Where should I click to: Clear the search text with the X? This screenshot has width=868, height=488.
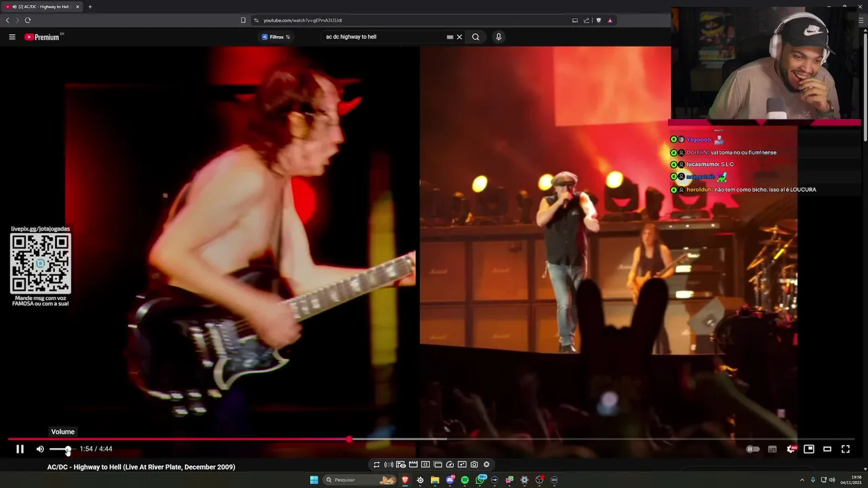459,37
